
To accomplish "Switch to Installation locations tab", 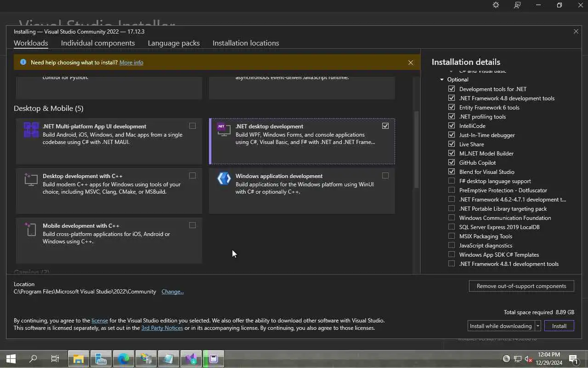I will (246, 43).
